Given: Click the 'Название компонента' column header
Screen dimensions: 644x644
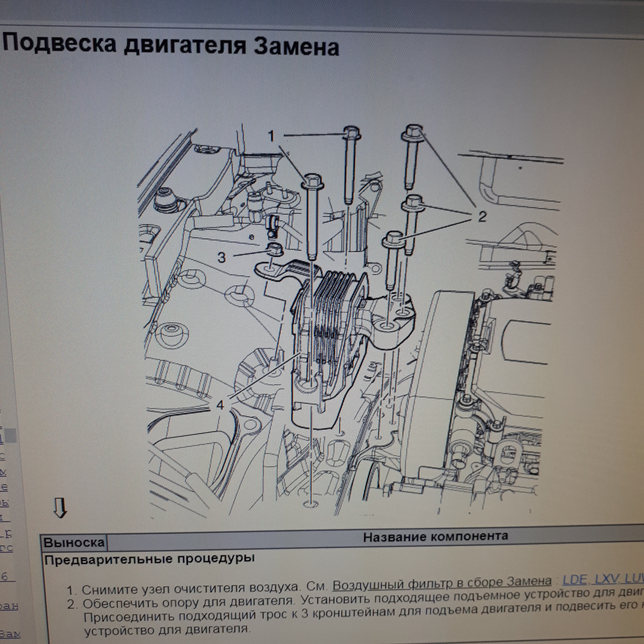Looking at the screenshot, I should click(435, 537).
